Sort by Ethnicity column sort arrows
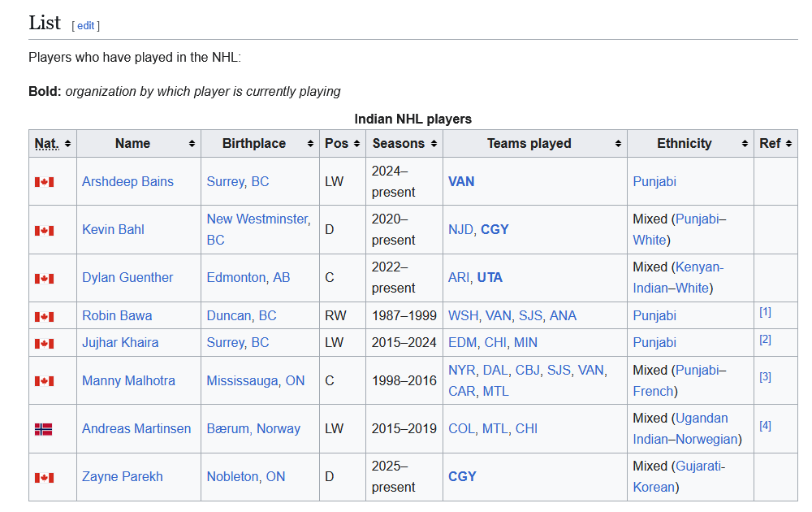812x512 pixels. coord(745,144)
